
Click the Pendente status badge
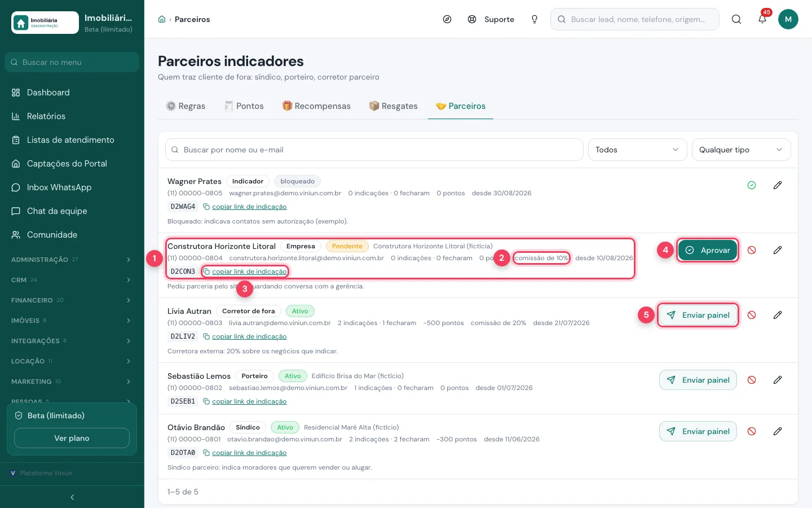click(x=347, y=246)
